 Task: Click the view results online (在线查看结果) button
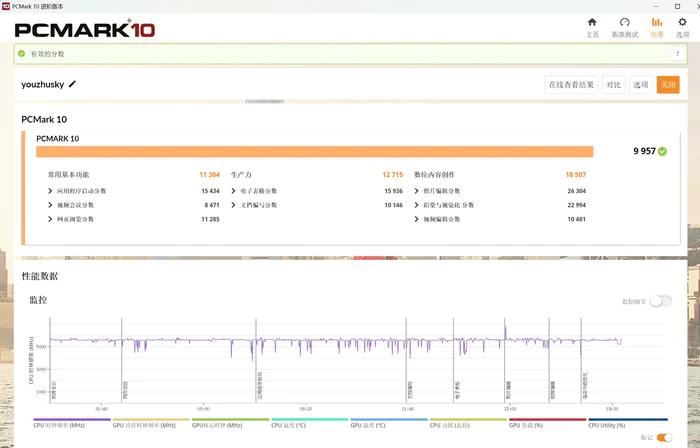[x=571, y=85]
